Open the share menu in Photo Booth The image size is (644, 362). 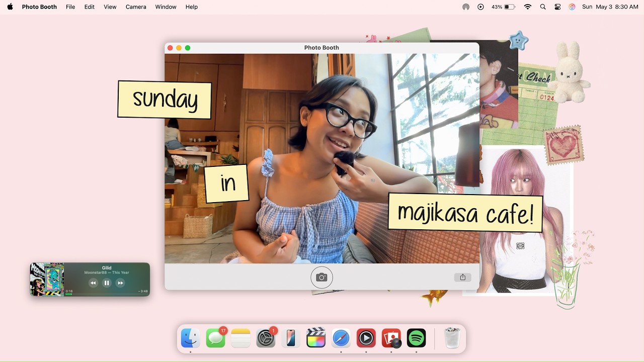pos(462,277)
